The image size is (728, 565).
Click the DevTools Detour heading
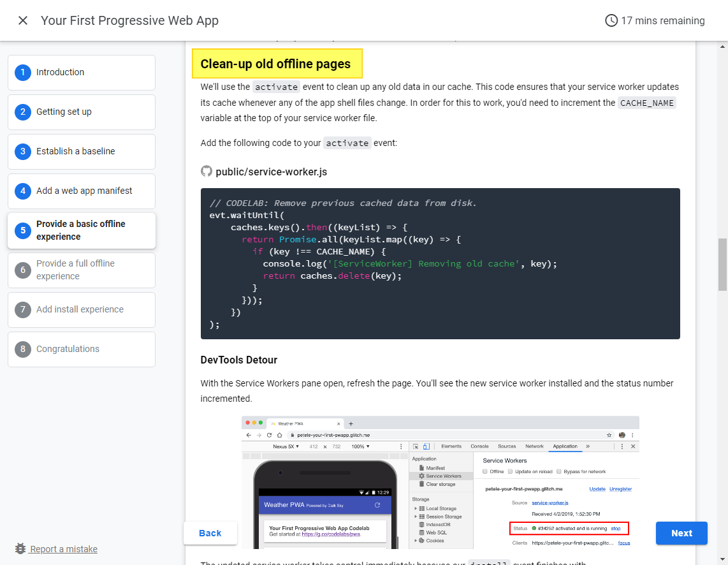[x=238, y=360]
